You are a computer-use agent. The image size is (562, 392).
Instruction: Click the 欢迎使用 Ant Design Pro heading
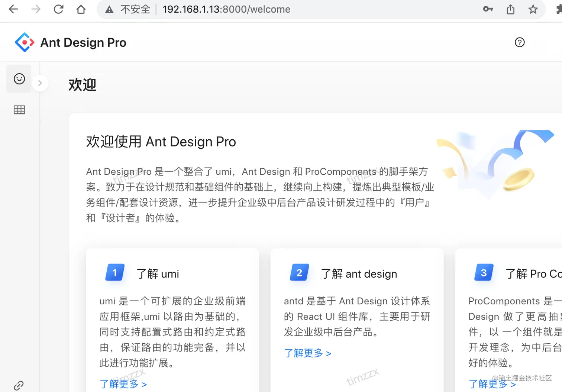pyautogui.click(x=161, y=142)
